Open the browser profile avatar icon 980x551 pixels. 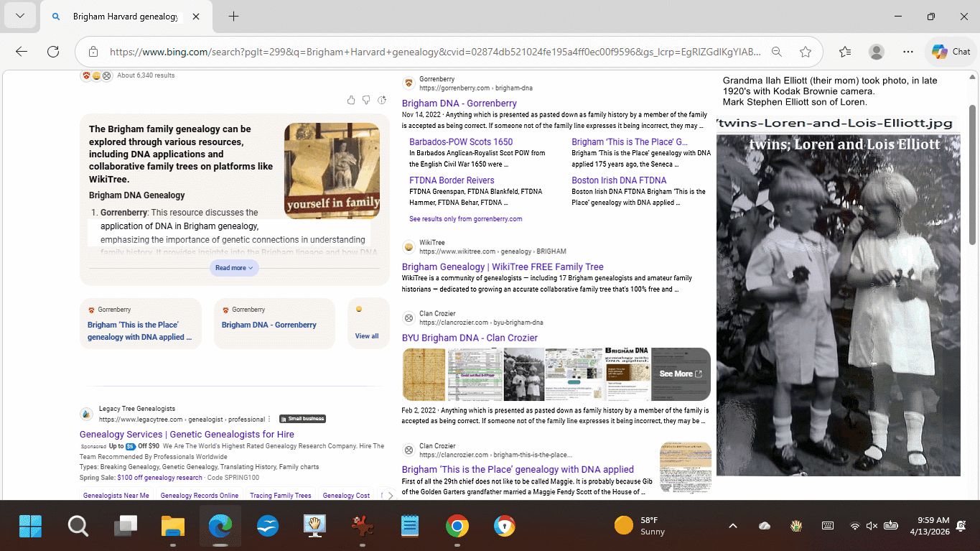[877, 52]
